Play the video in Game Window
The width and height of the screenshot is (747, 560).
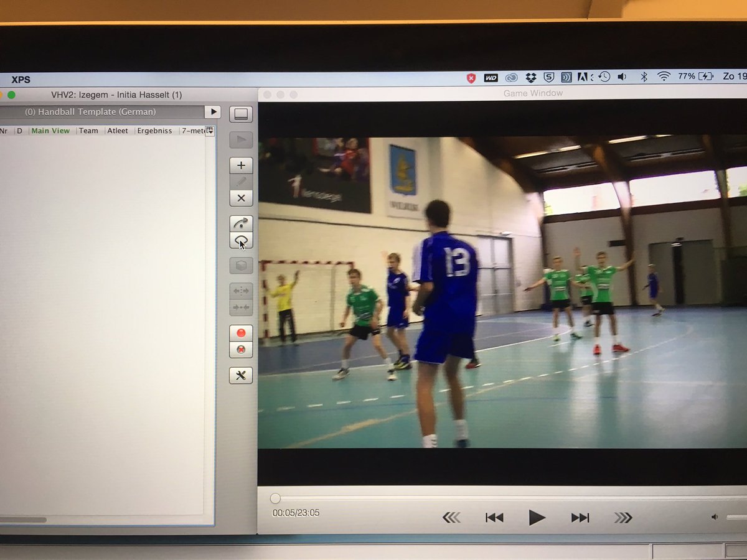tap(537, 517)
